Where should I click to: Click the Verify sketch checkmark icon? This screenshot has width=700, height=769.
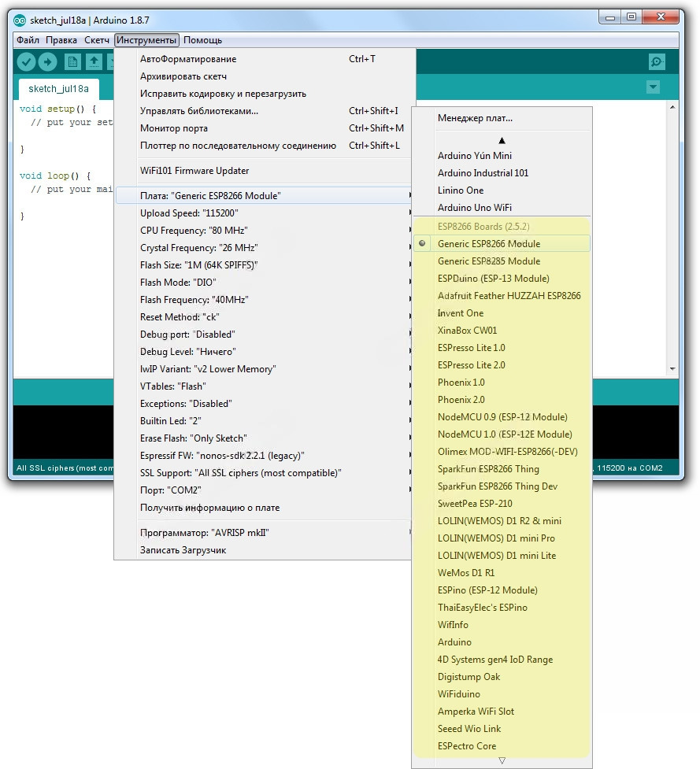(x=27, y=62)
